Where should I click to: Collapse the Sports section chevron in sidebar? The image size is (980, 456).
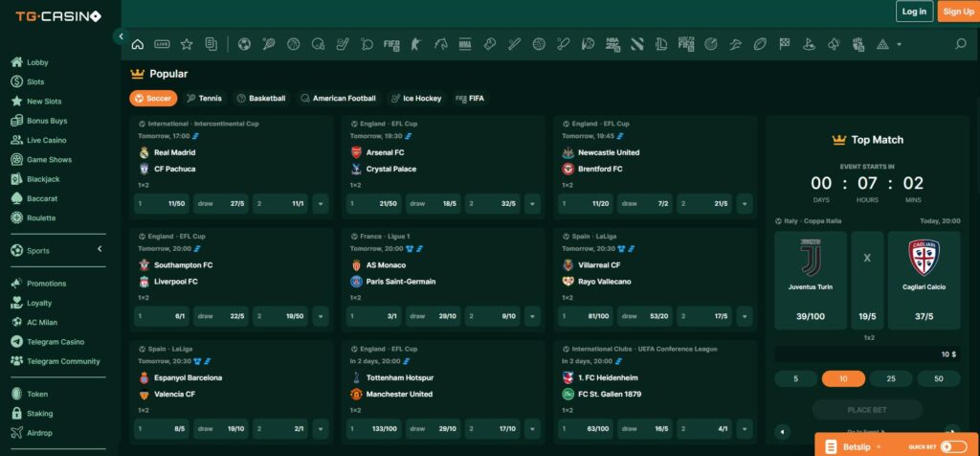coord(100,250)
